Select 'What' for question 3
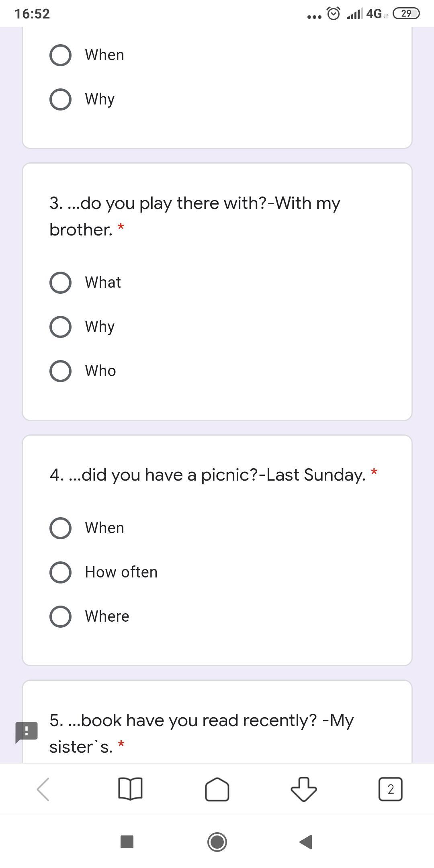434x868 pixels. tap(85, 283)
